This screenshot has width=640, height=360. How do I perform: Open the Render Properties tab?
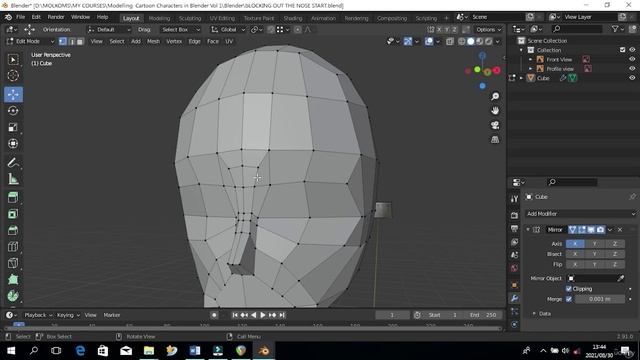[x=514, y=215]
